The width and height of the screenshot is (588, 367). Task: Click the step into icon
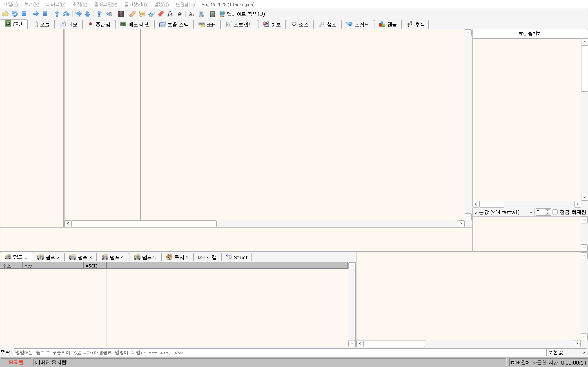point(57,14)
